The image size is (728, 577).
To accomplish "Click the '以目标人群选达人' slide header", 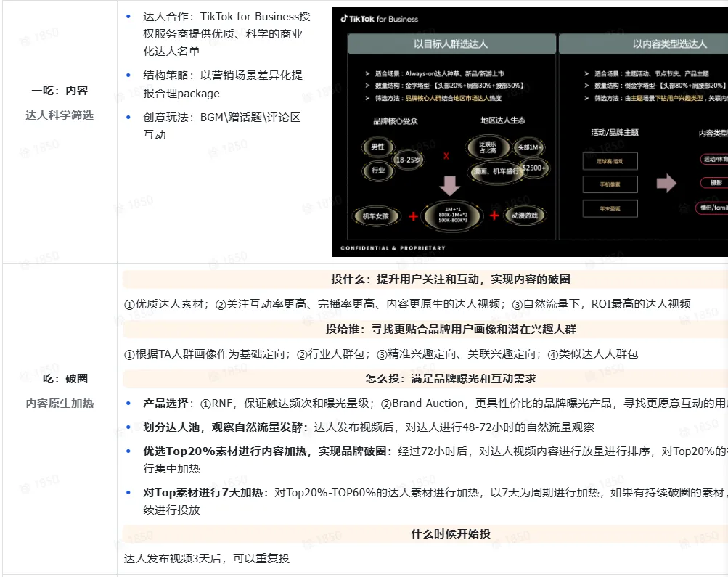I will point(451,44).
